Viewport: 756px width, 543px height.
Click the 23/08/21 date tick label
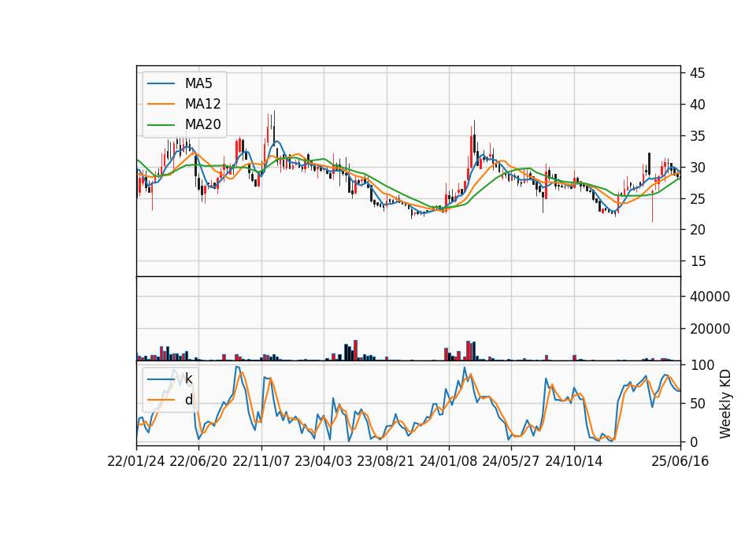(386, 461)
